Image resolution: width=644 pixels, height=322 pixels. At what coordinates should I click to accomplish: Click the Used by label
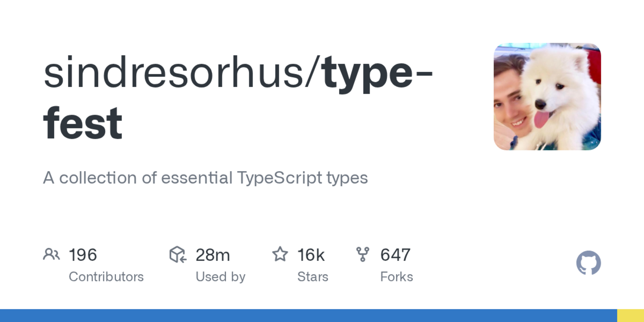(x=220, y=277)
